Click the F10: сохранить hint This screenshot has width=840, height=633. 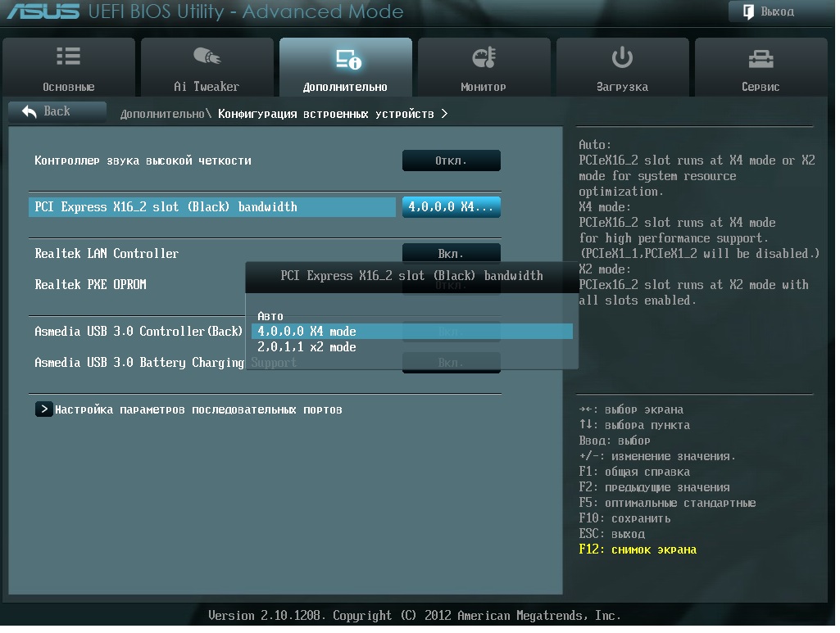(x=624, y=518)
